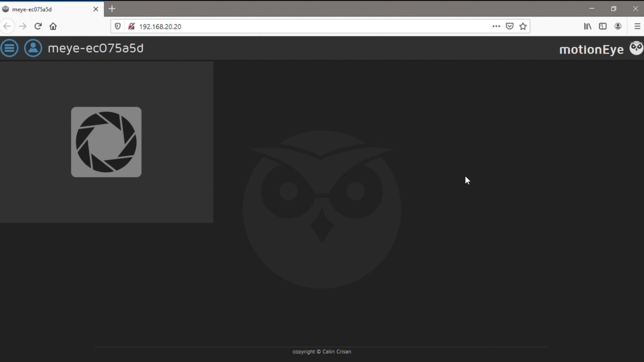Click the insecure connection padlock icon
The image size is (644, 362).
tap(131, 26)
